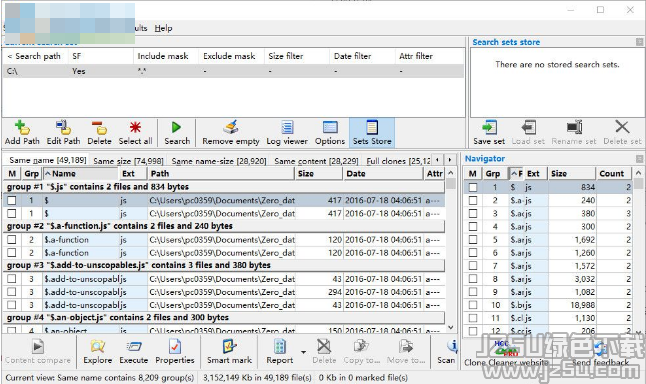Sort results by Path column header
Image resolution: width=646 pixels, height=384 pixels.
[221, 173]
